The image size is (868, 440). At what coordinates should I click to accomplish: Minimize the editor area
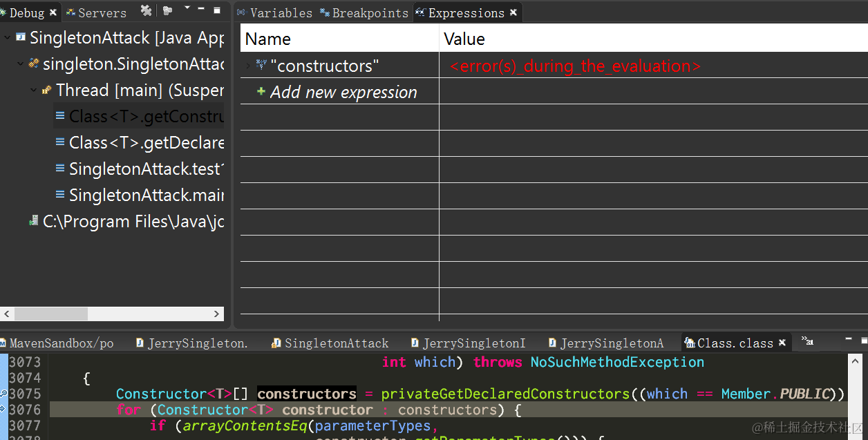coord(849,341)
